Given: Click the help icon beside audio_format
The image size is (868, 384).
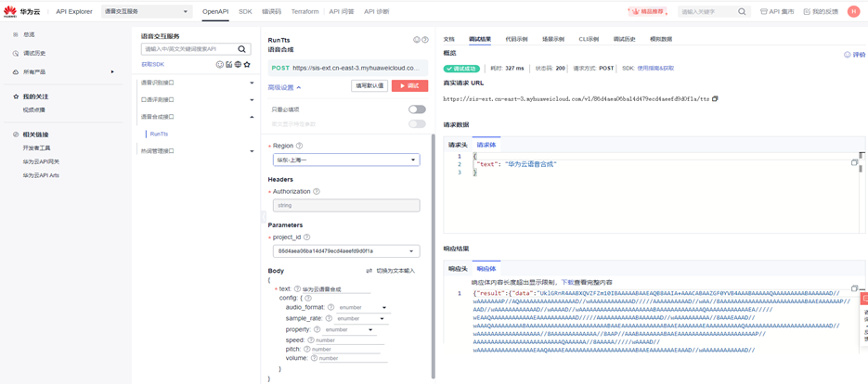Looking at the screenshot, I should [331, 307].
